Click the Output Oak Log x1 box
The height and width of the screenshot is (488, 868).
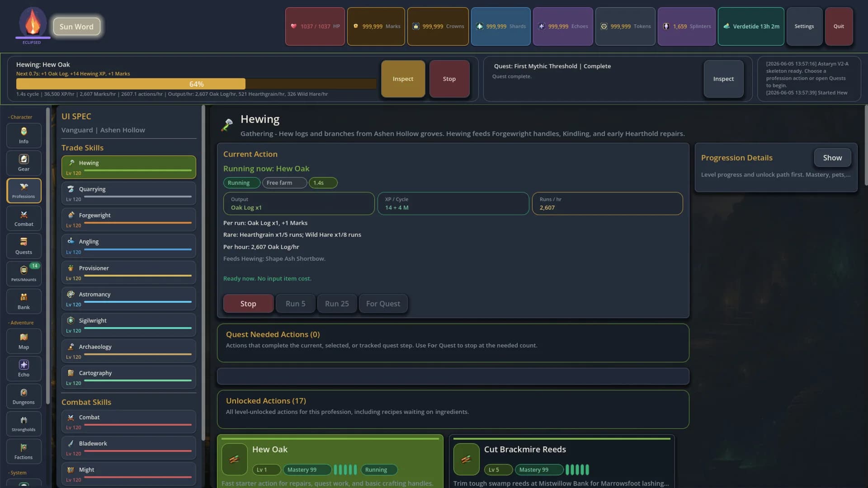pos(299,203)
